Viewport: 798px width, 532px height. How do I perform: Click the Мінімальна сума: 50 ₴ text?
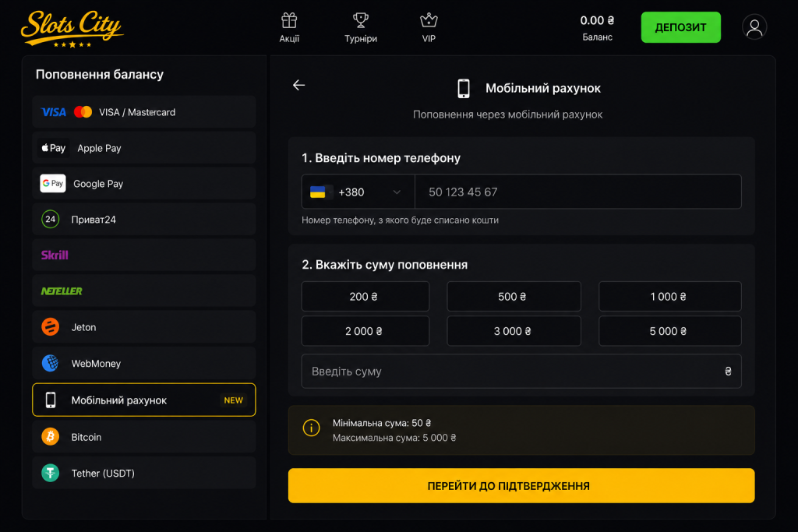382,423
